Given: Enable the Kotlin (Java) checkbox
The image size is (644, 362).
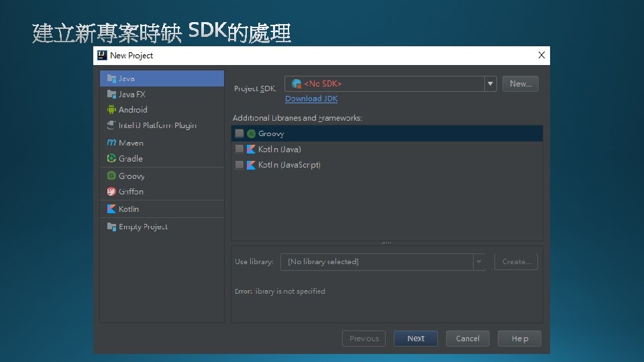Looking at the screenshot, I should point(239,149).
